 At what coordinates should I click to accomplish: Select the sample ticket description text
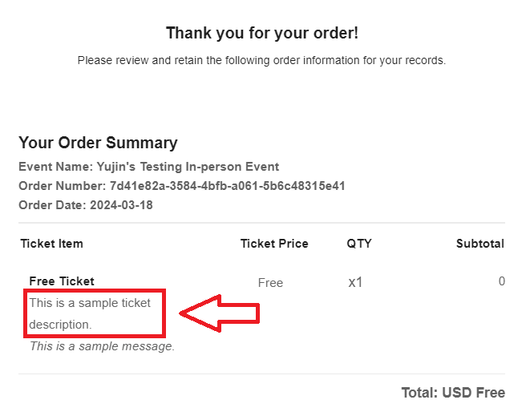tap(90, 313)
